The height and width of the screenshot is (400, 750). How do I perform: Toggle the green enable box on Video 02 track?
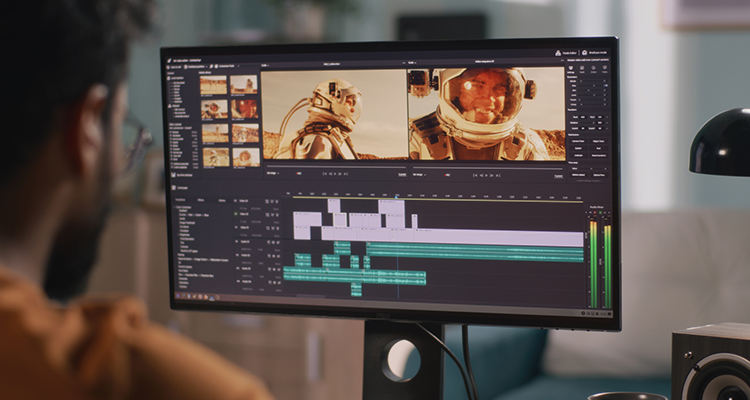[x=236, y=214]
